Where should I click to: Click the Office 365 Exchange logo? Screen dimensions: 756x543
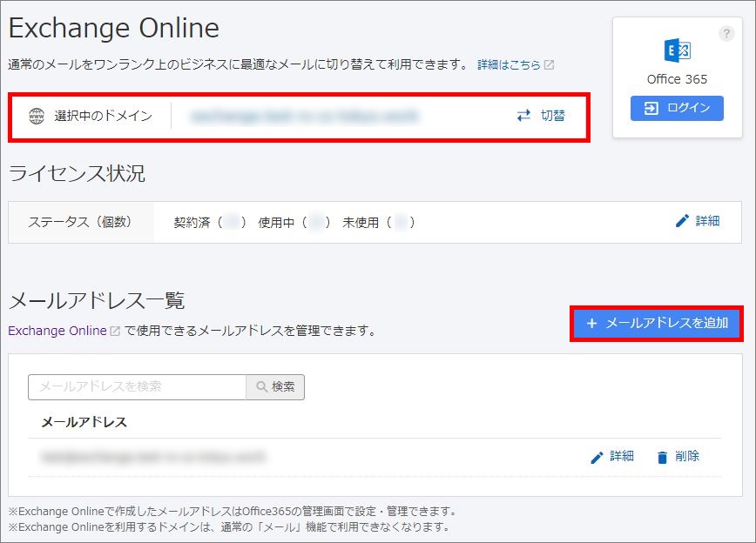click(x=677, y=50)
